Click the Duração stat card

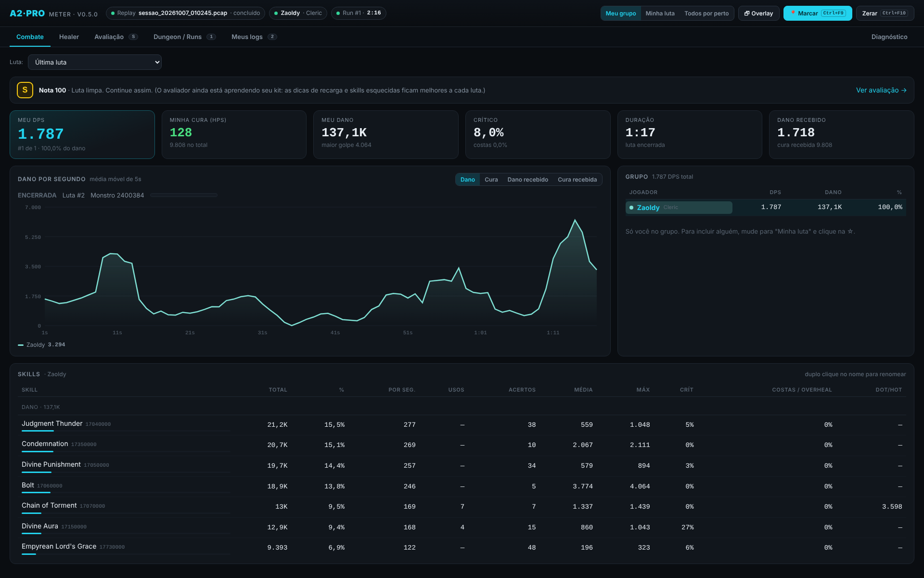coord(690,134)
